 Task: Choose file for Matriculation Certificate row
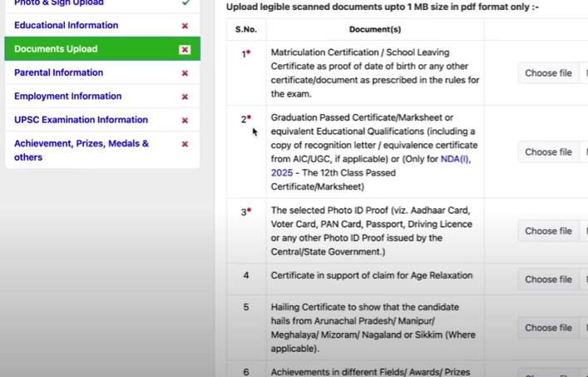(x=548, y=73)
